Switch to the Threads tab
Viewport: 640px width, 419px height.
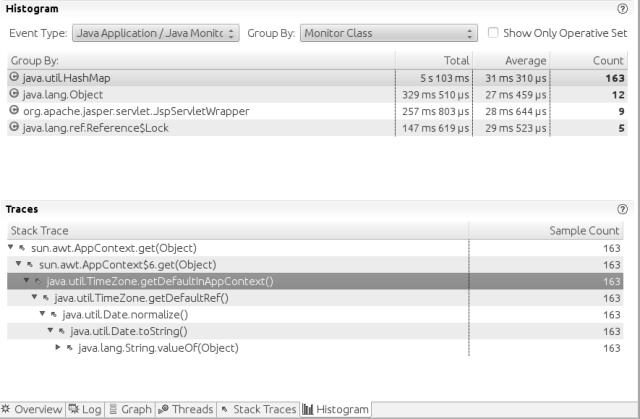[x=186, y=409]
